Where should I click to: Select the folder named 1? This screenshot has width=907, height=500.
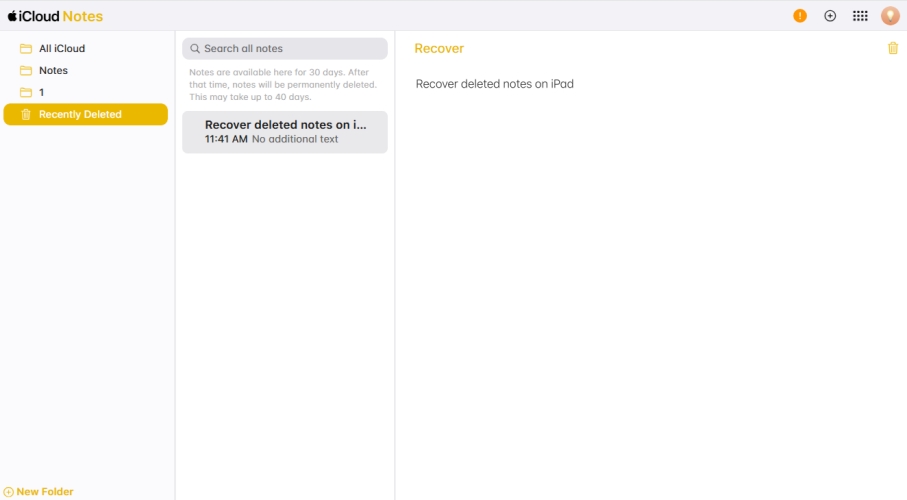[x=86, y=93]
